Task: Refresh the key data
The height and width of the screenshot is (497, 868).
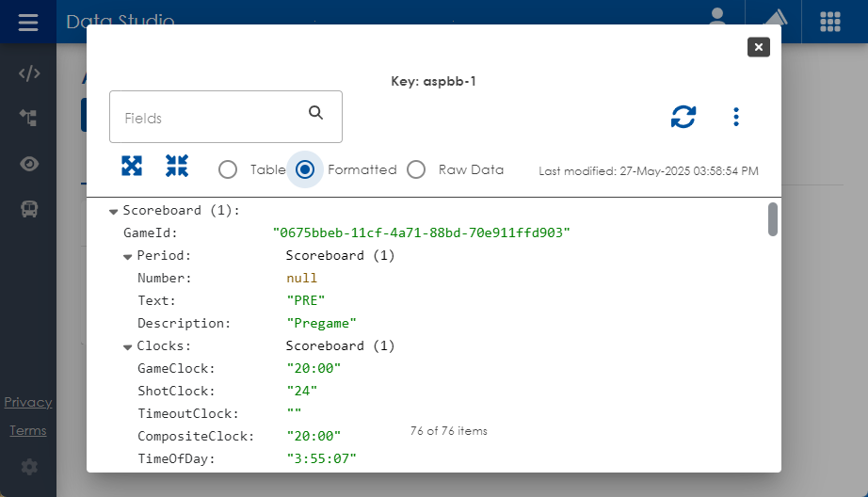Action: coord(683,117)
